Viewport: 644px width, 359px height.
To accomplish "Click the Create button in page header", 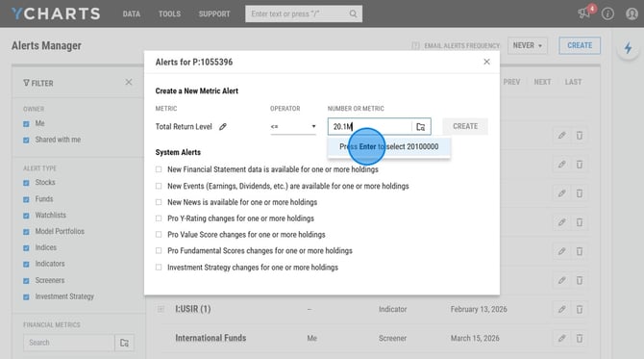I will 580,45.
